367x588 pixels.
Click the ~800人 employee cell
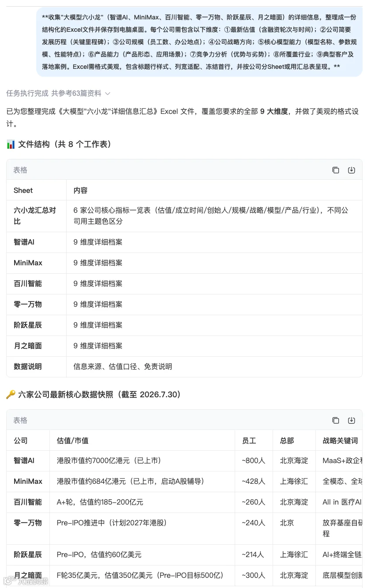pos(254,461)
